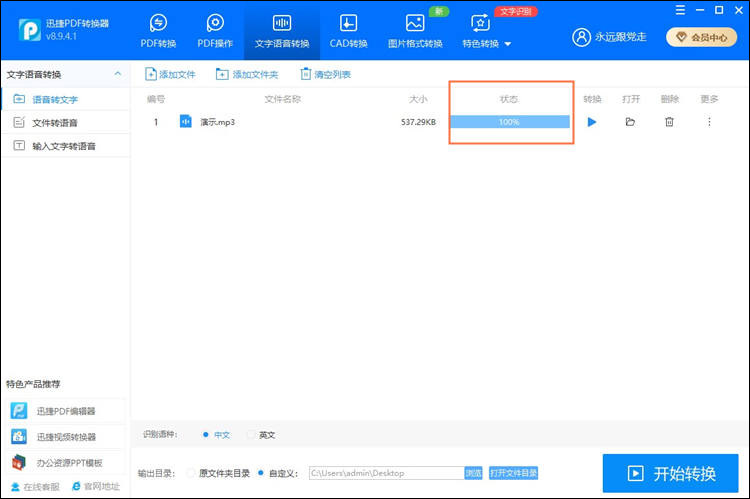
Task: Open output folder icon for 演示.mp3
Action: [630, 122]
